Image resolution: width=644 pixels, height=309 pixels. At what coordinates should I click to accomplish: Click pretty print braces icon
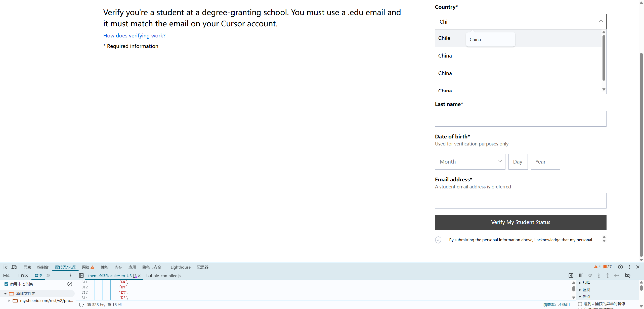click(81, 304)
